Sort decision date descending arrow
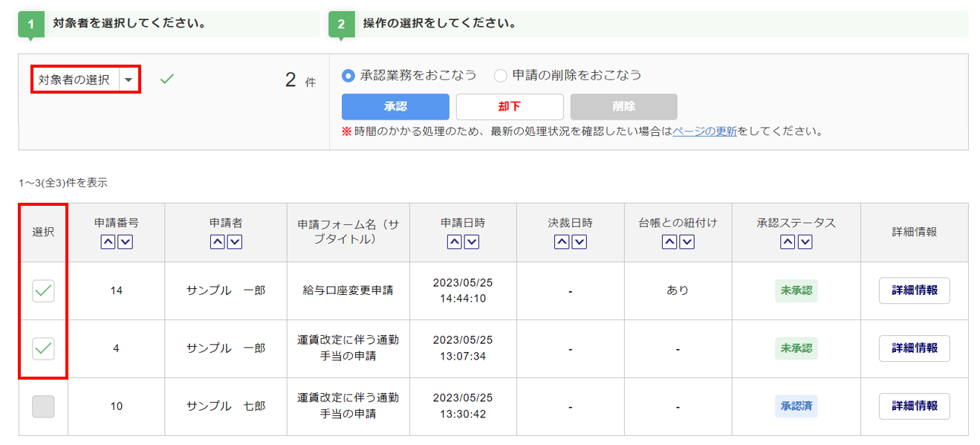 (580, 242)
